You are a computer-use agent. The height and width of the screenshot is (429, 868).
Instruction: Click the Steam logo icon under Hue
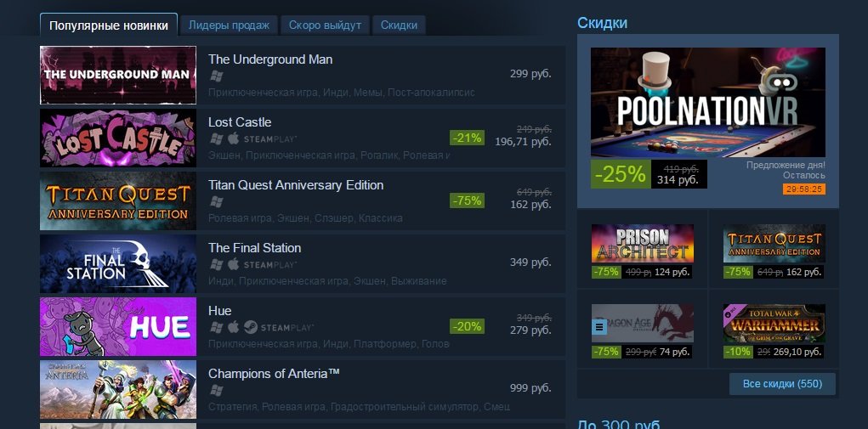(250, 327)
